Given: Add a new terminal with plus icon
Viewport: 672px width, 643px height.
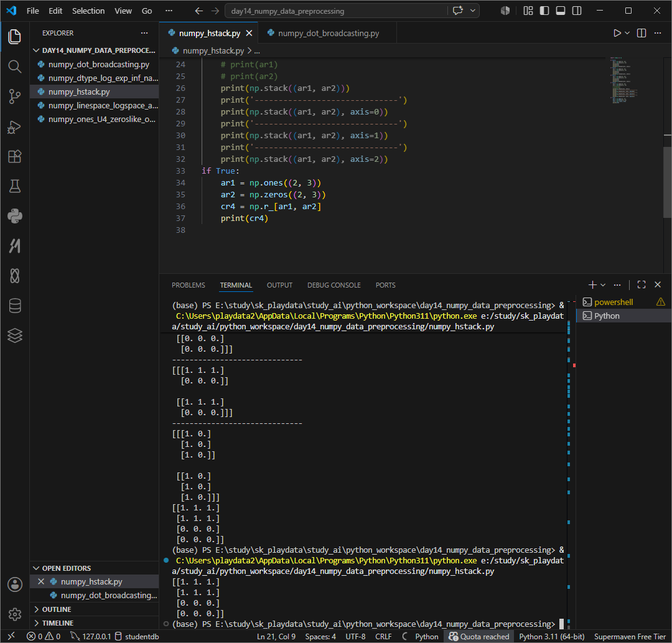Looking at the screenshot, I should tap(592, 284).
